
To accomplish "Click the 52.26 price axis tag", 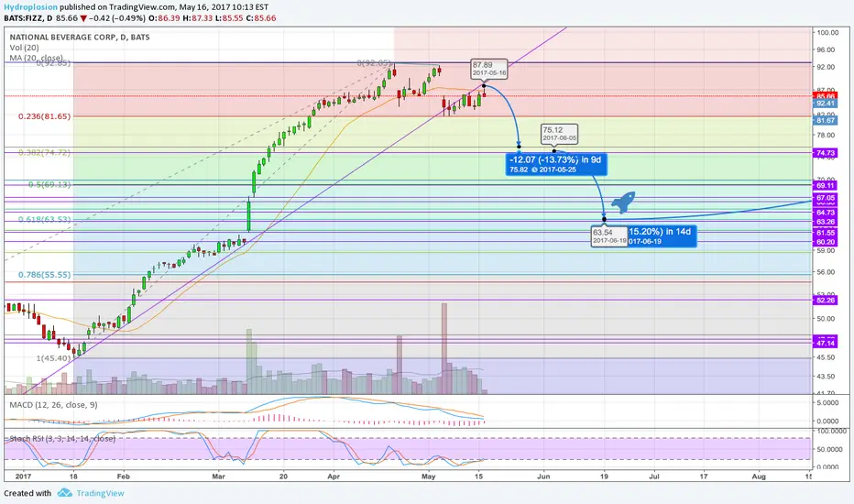I will tap(826, 301).
